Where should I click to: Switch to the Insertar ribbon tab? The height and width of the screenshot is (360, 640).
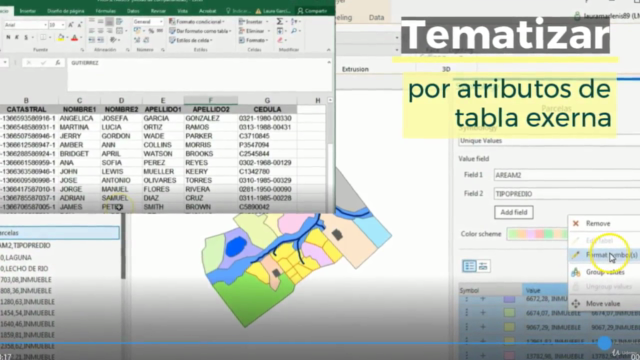click(x=28, y=11)
